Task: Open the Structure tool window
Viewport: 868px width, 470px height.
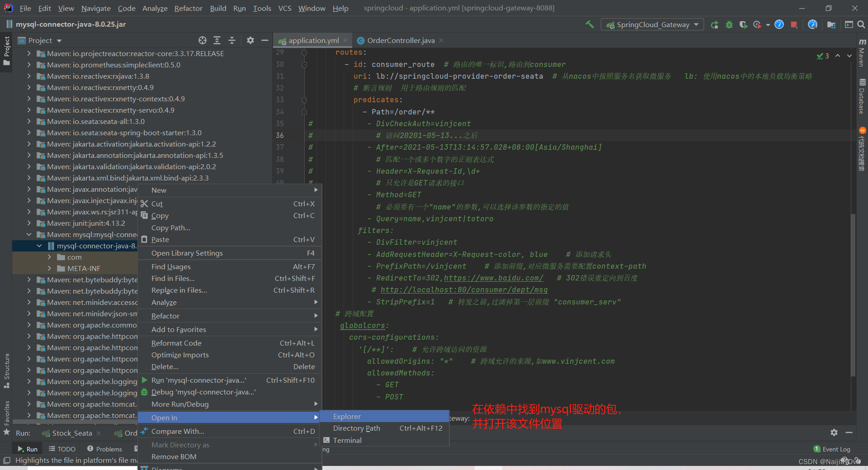Action: pyautogui.click(x=6, y=370)
